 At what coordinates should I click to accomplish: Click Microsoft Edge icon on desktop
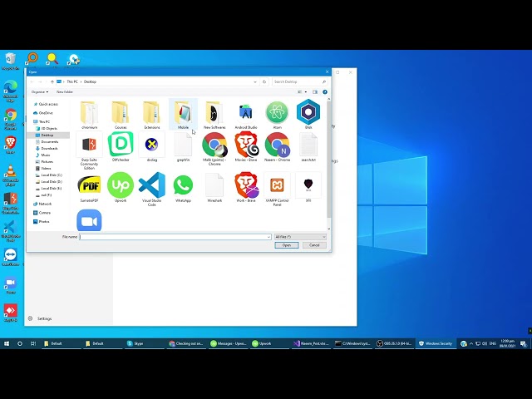click(11, 91)
